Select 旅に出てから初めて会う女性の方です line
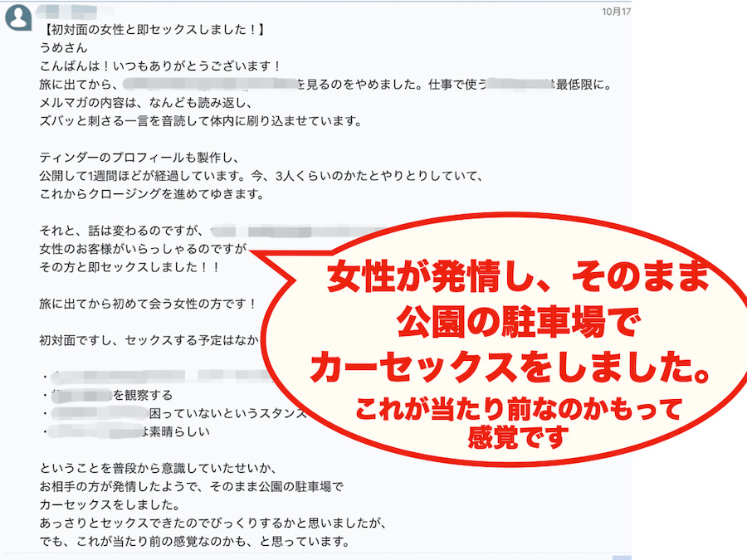Screen dimensions: 747x560 [149, 304]
